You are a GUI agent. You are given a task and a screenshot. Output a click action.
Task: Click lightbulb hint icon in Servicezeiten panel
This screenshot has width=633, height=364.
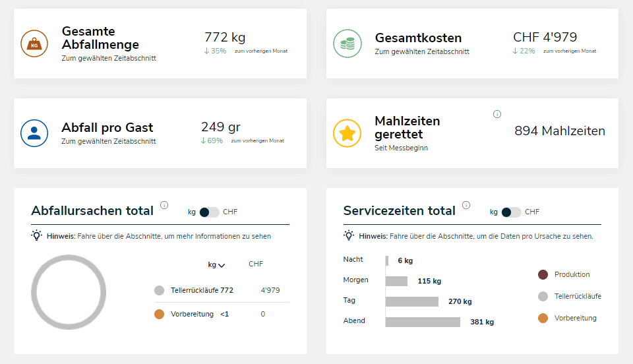click(349, 235)
